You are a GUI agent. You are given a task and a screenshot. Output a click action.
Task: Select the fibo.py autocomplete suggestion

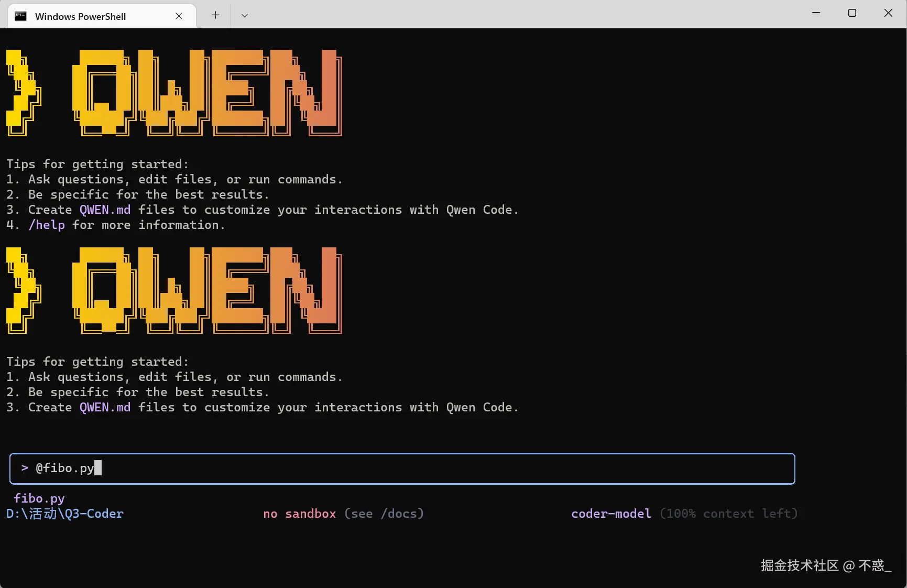[39, 498]
